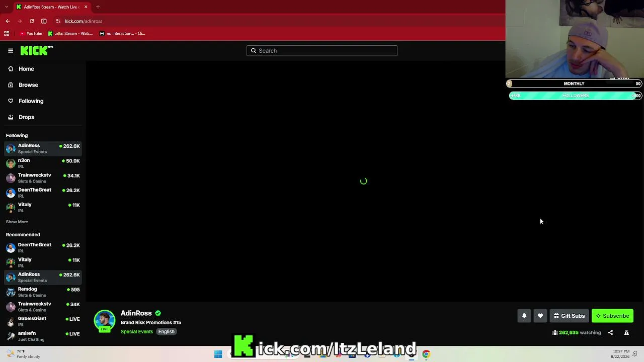
Task: Focus the Kick Search field
Action: tap(322, 51)
